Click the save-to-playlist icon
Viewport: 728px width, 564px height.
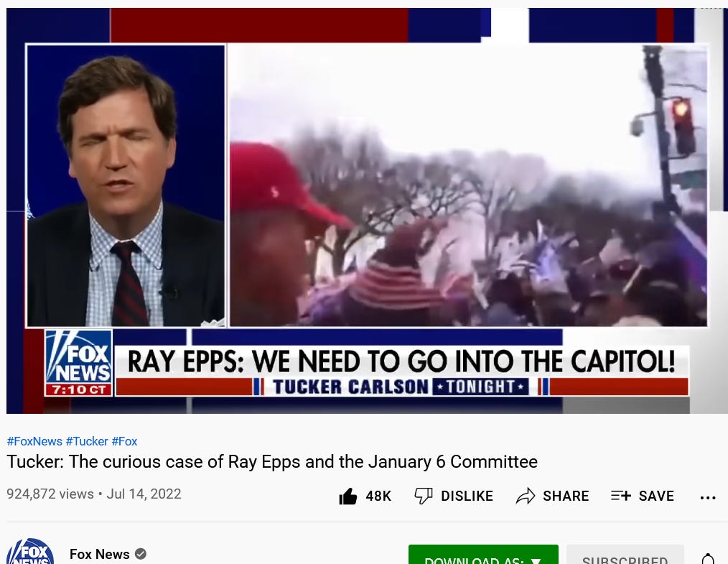click(621, 496)
